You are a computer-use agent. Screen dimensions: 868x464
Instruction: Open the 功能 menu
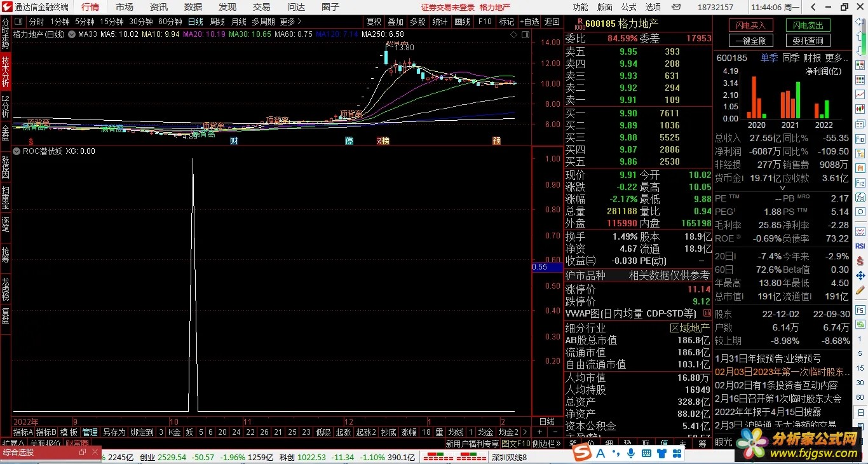coord(580,7)
